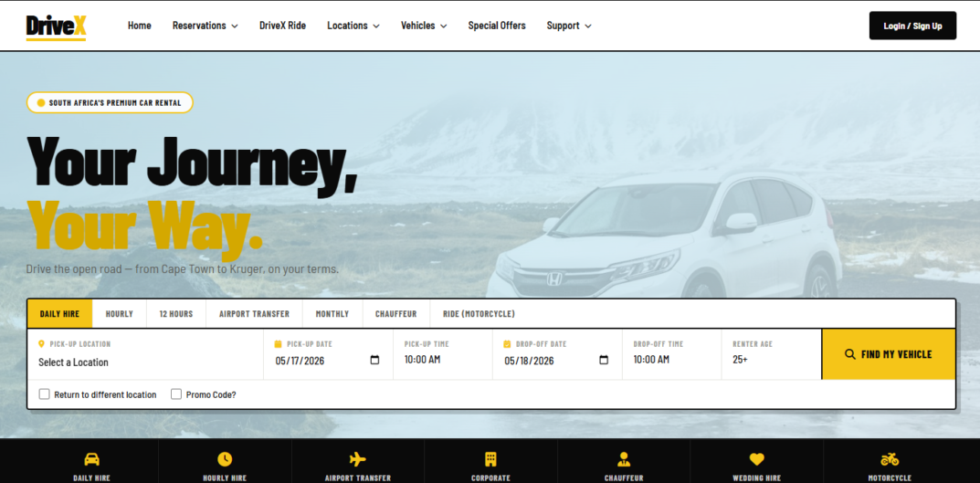Image resolution: width=980 pixels, height=483 pixels.
Task: Click the Corporate label in bottom bar
Action: [490, 478]
